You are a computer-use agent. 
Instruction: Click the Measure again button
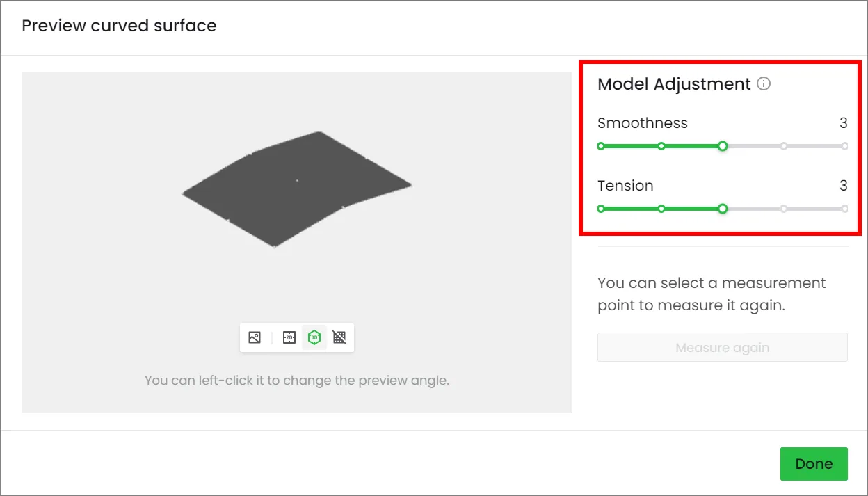723,347
